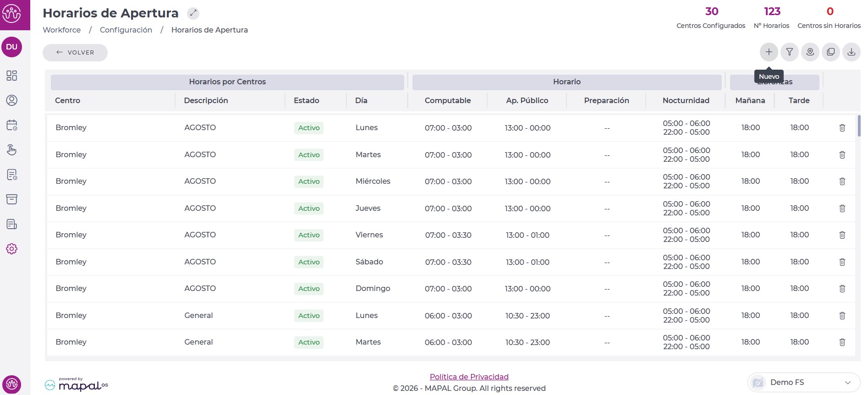
Task: Click the copy schedules icon
Action: pos(830,52)
